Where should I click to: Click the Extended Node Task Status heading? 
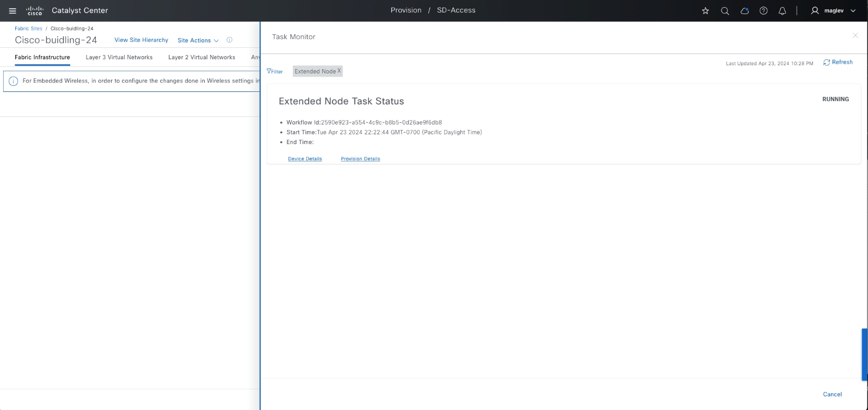tap(341, 101)
